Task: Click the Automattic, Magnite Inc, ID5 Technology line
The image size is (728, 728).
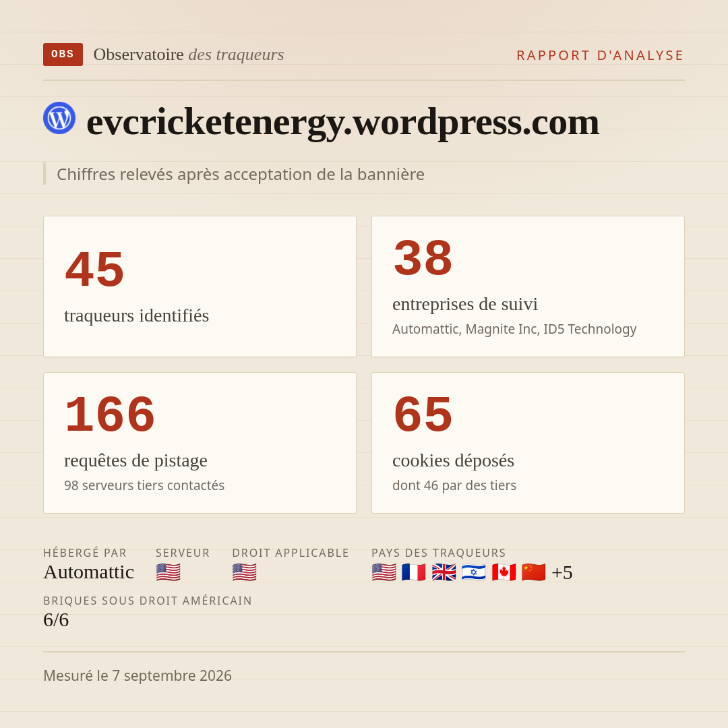Action: (514, 329)
